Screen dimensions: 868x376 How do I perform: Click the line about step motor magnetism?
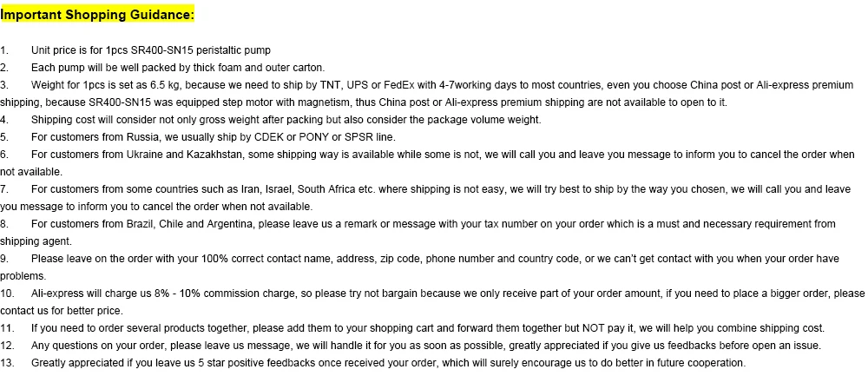[x=364, y=102]
